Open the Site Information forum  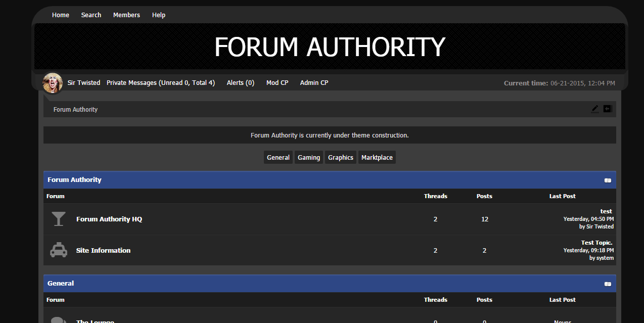coord(103,250)
